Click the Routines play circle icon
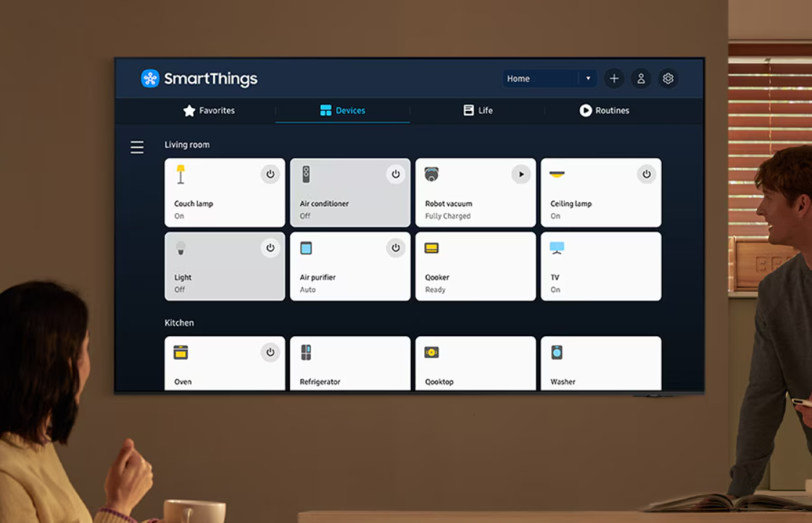The image size is (812, 523). pyautogui.click(x=585, y=110)
